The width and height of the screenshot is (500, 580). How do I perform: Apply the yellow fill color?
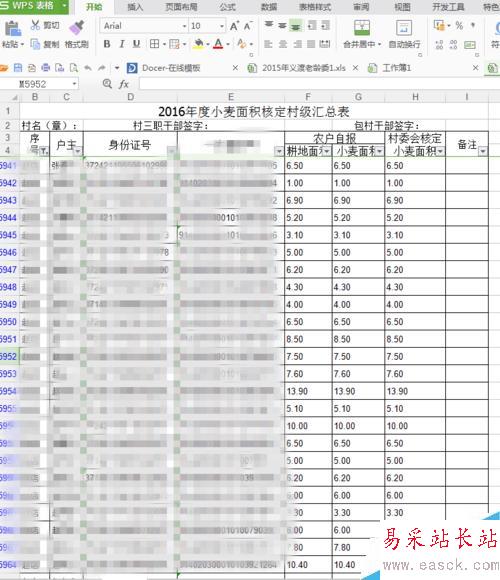tap(198, 44)
